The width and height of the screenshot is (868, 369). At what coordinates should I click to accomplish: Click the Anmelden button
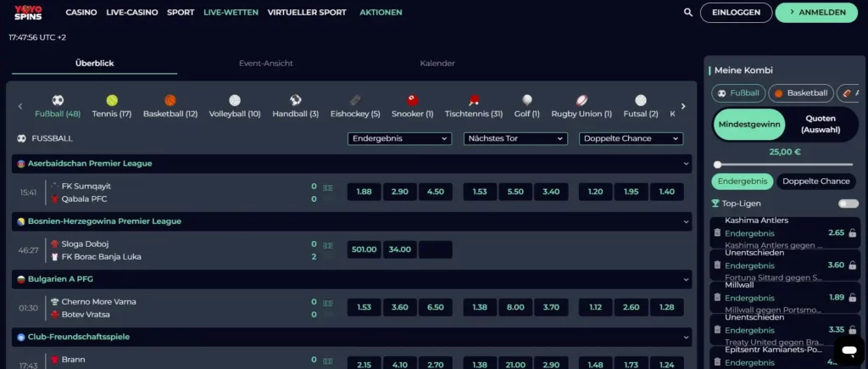coord(816,13)
